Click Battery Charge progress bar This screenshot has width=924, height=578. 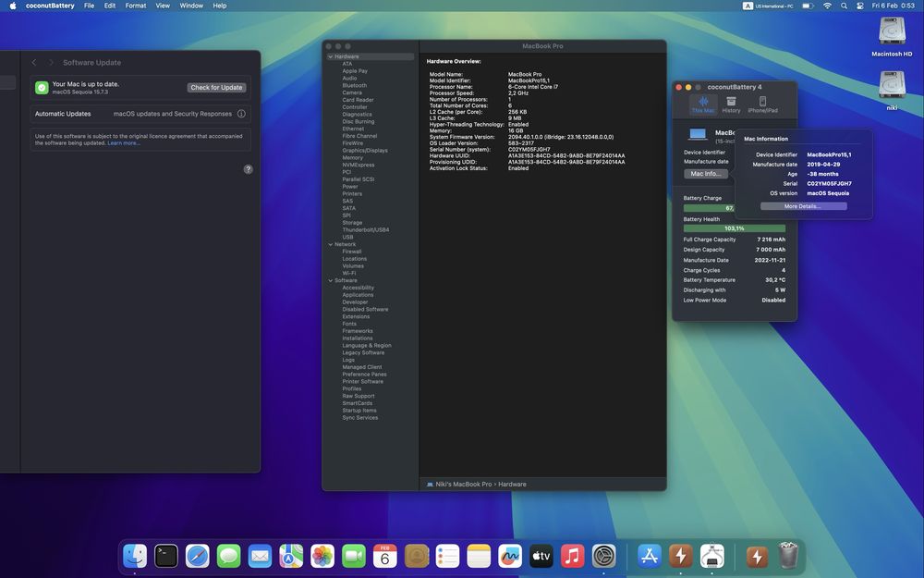[709, 208]
